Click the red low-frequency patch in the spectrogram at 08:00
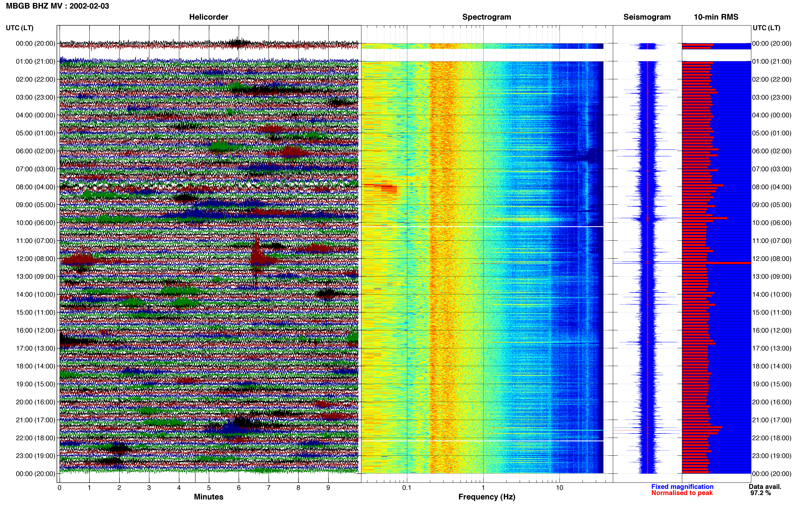Viewport: 812px width, 508px height. coord(381,188)
